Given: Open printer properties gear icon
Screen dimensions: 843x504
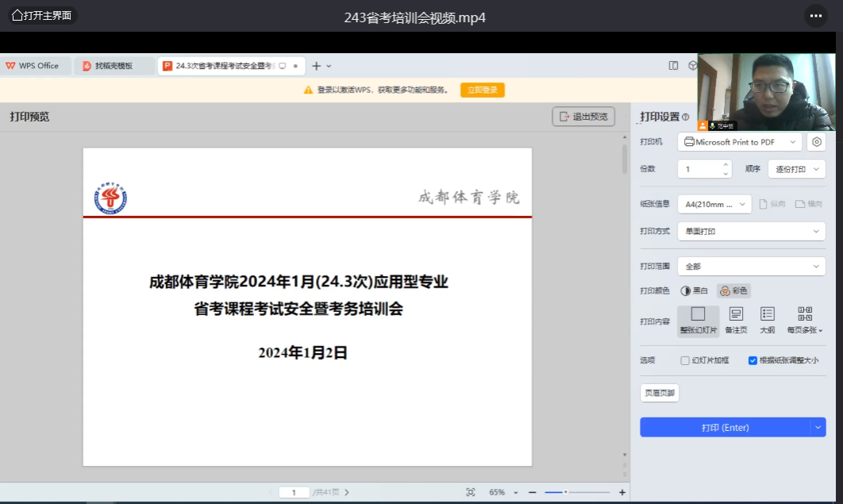Looking at the screenshot, I should (x=816, y=142).
